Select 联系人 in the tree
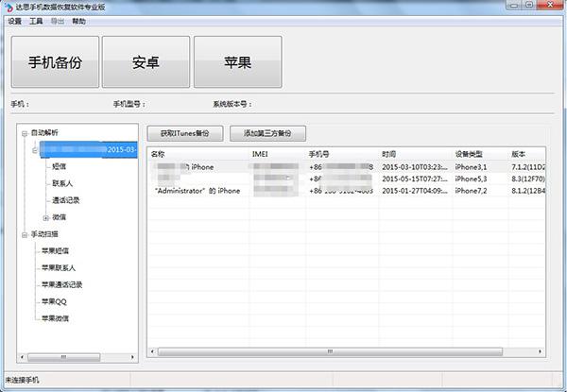Image resolution: width=567 pixels, height=392 pixels. (62, 183)
